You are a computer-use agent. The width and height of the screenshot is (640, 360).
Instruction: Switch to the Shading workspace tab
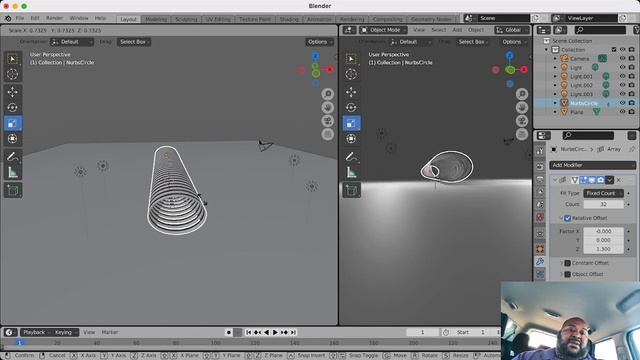tap(289, 19)
